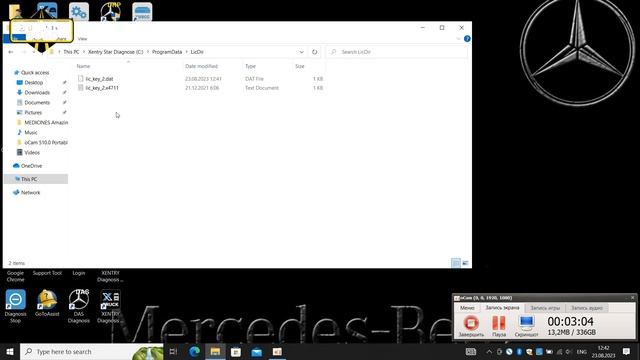Open Microsoft Store from the taskbar
Viewport: 640px width, 360px height.
point(236,351)
